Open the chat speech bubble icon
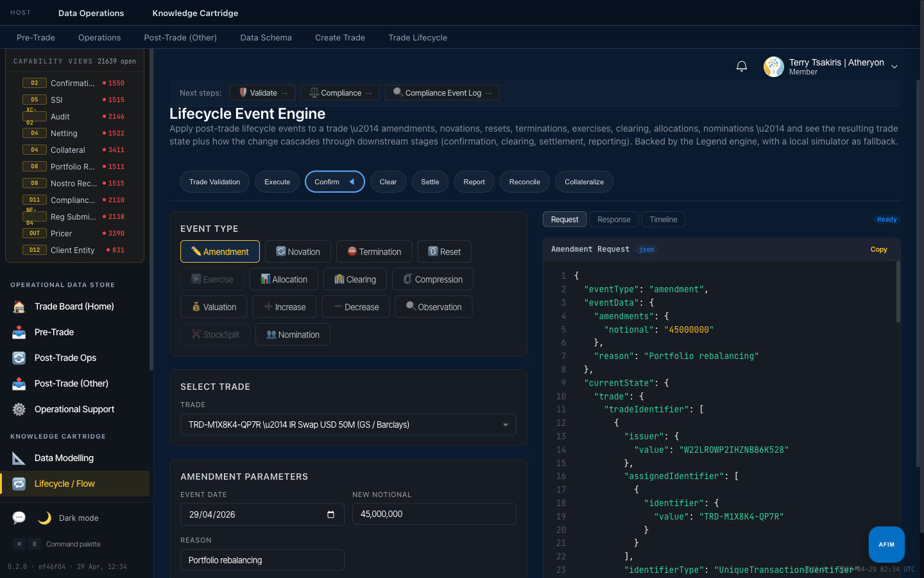The height and width of the screenshot is (578, 924). [19, 518]
